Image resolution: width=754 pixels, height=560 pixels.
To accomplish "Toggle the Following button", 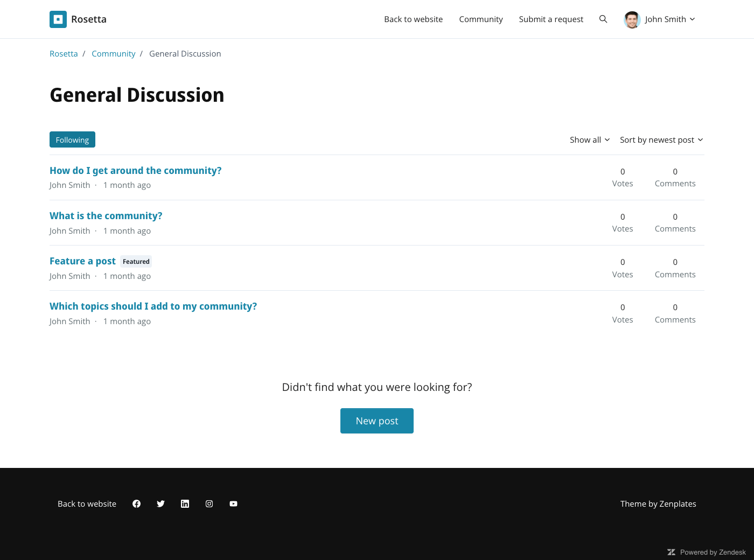I will click(x=72, y=139).
